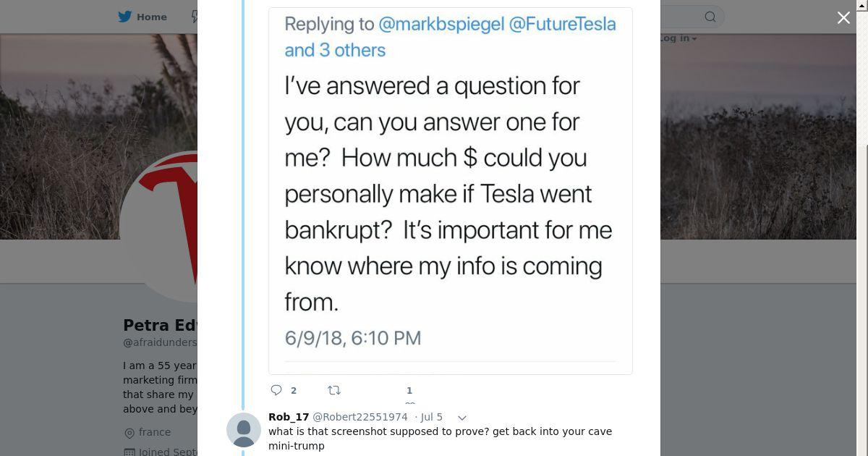The image size is (868, 456).
Task: Click "and 3 others" in the reply
Action: [335, 50]
